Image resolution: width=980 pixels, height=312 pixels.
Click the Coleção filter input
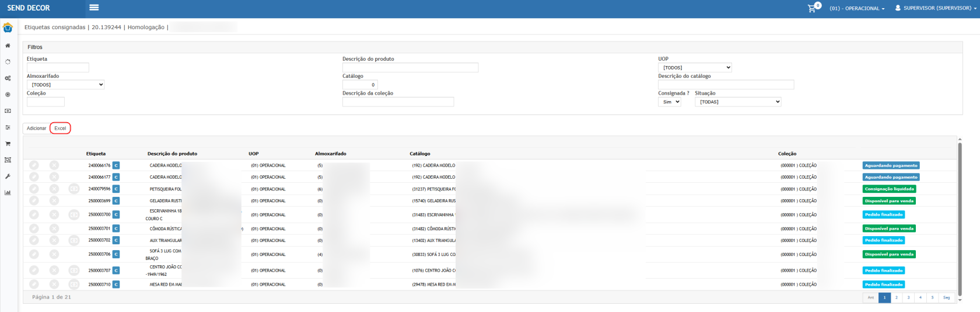(x=45, y=102)
